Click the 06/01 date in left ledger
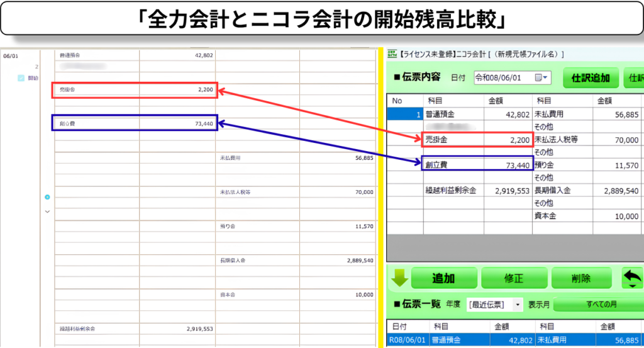Image resolution: width=644 pixels, height=348 pixels. (11, 56)
